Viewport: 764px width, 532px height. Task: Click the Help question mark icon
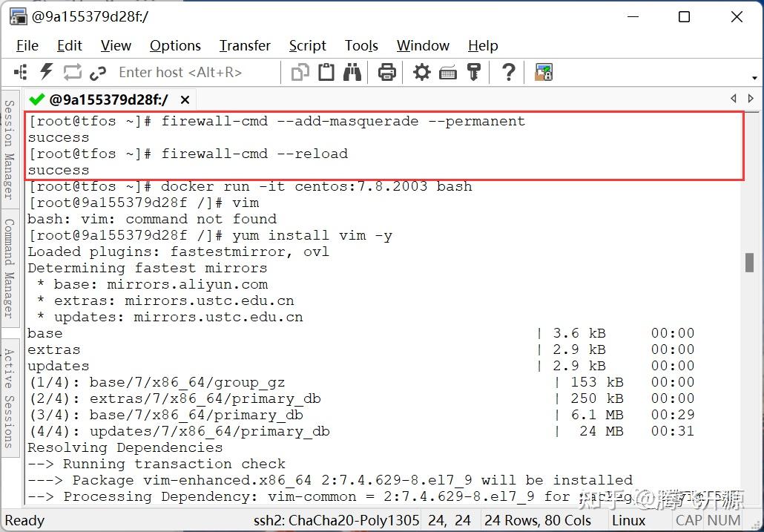coord(508,72)
